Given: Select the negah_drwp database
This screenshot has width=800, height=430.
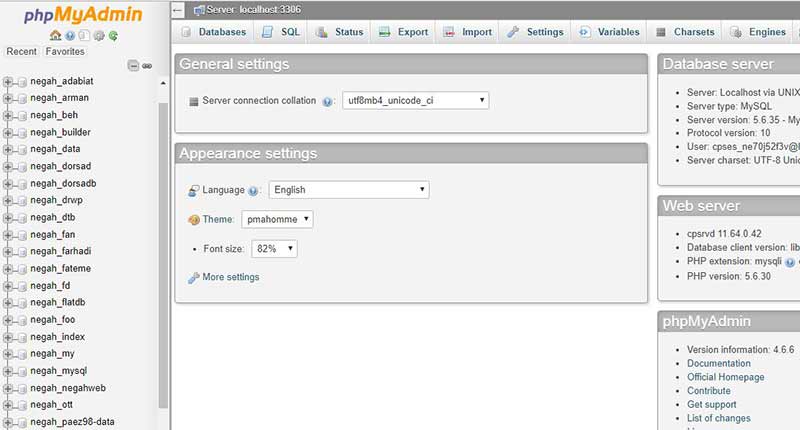Looking at the screenshot, I should click(x=56, y=200).
